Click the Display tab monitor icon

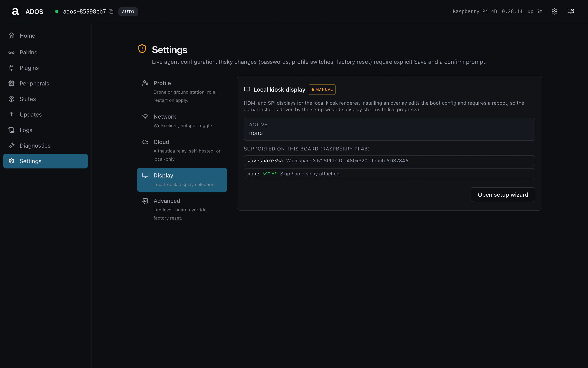coord(145,175)
